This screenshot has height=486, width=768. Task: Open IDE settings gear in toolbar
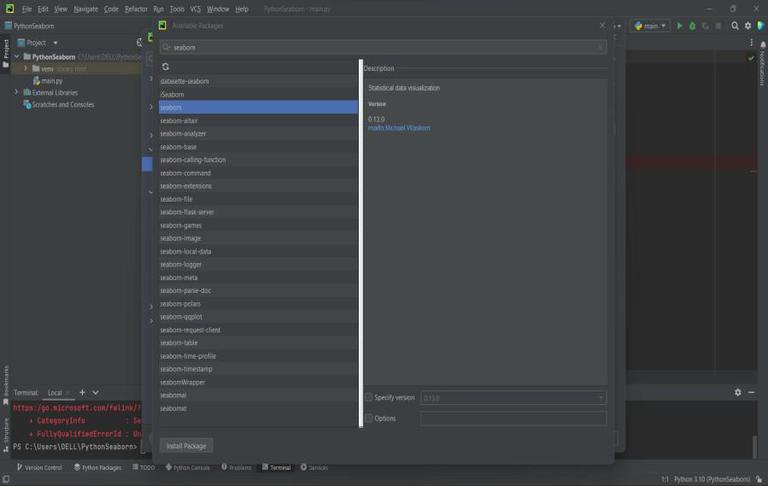tap(748, 26)
